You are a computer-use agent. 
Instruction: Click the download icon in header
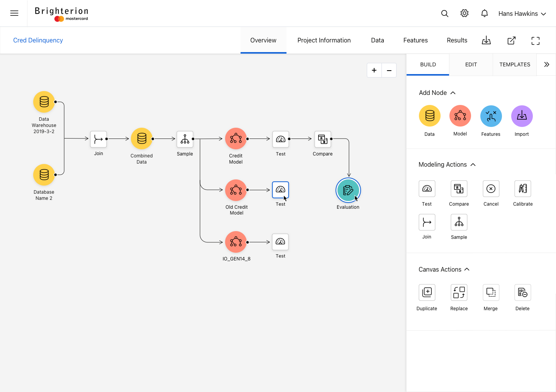tap(486, 40)
